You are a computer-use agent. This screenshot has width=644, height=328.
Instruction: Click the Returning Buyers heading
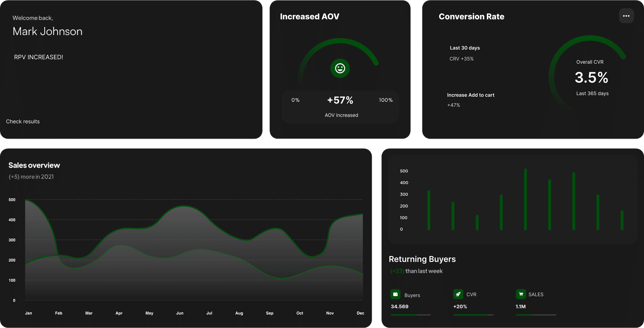(422, 259)
